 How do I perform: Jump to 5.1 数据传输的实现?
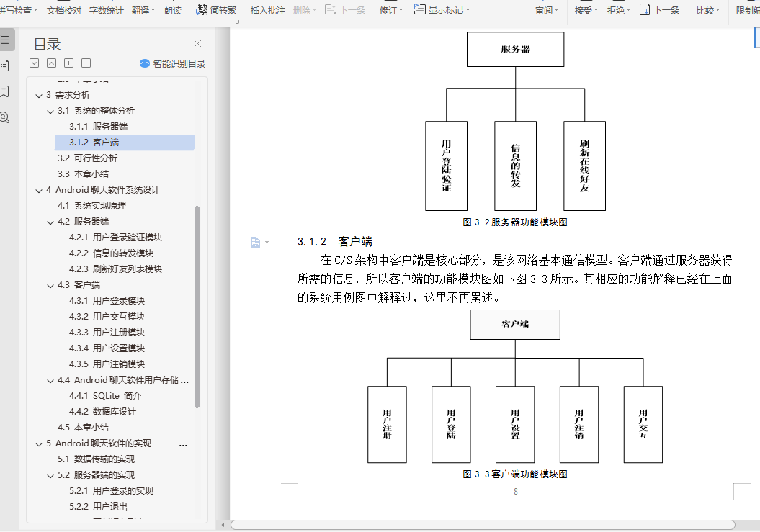[x=96, y=459]
